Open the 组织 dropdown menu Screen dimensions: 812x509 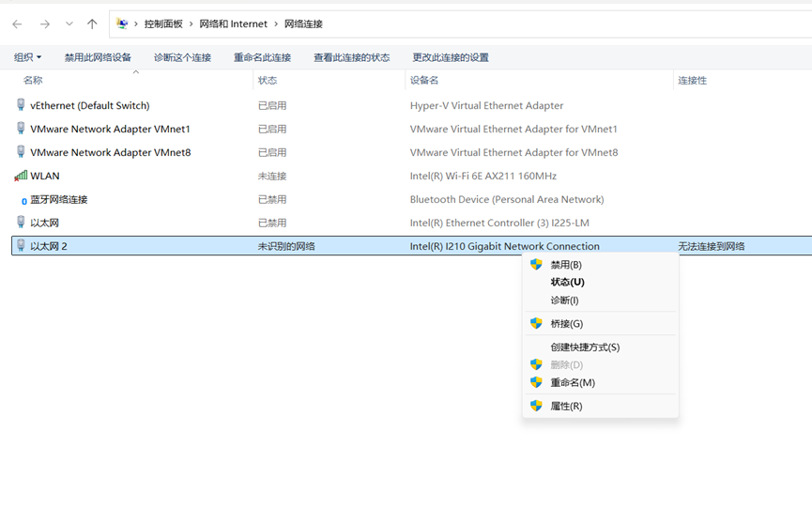pyautogui.click(x=27, y=57)
